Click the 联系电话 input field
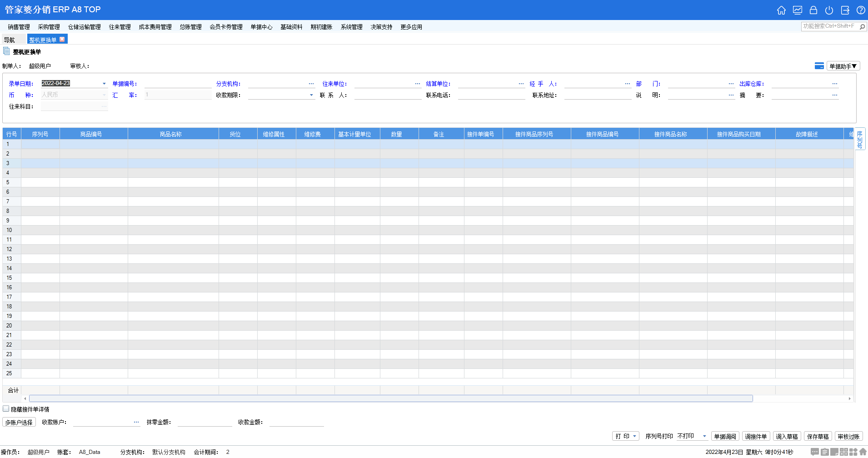Viewport: 868px width, 458px height. (x=491, y=95)
